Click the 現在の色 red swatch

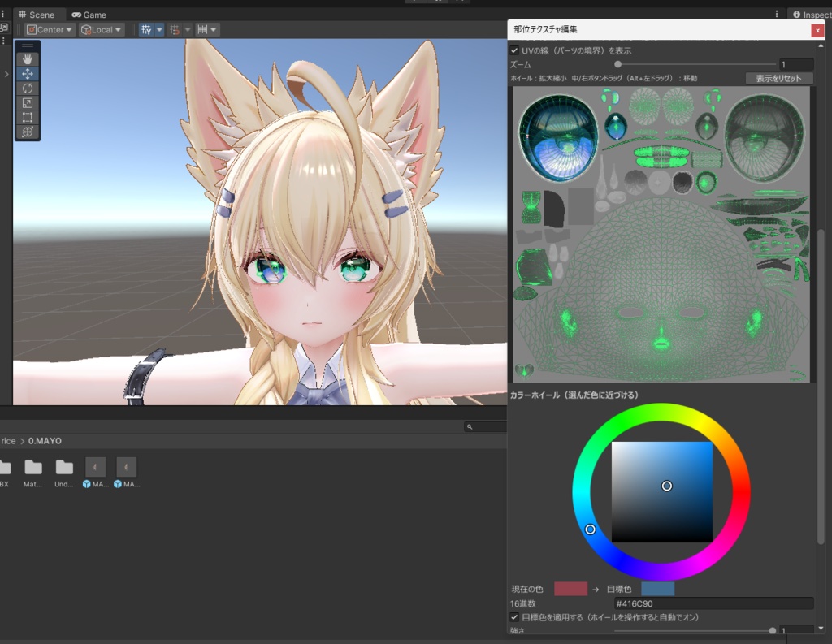[x=571, y=589]
